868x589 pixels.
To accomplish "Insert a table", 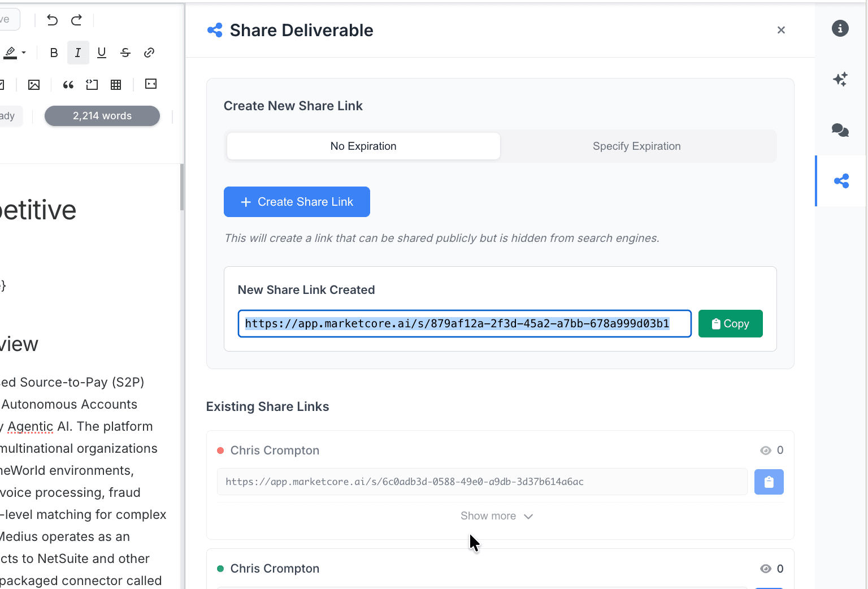I will click(x=116, y=84).
